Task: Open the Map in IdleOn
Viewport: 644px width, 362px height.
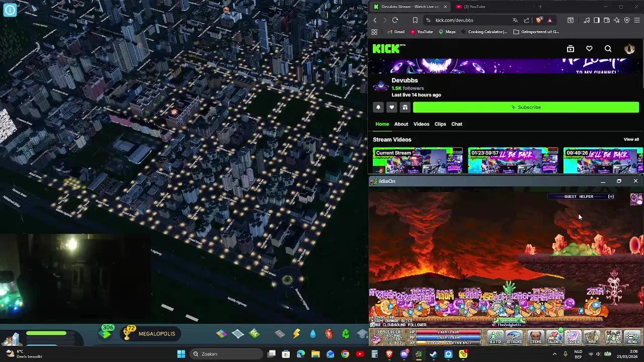Action: [592, 337]
